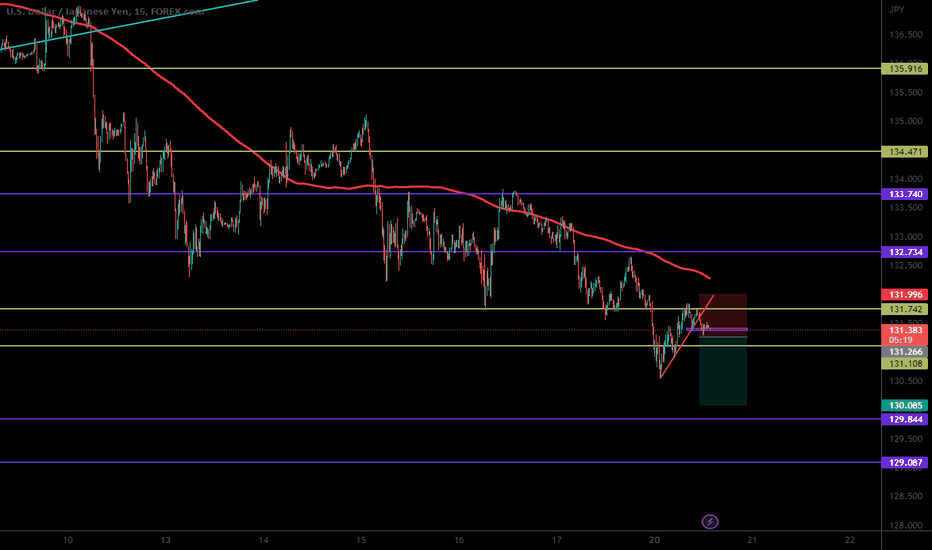Click the 133.000 scale value
This screenshot has width=932, height=550.
[x=906, y=237]
